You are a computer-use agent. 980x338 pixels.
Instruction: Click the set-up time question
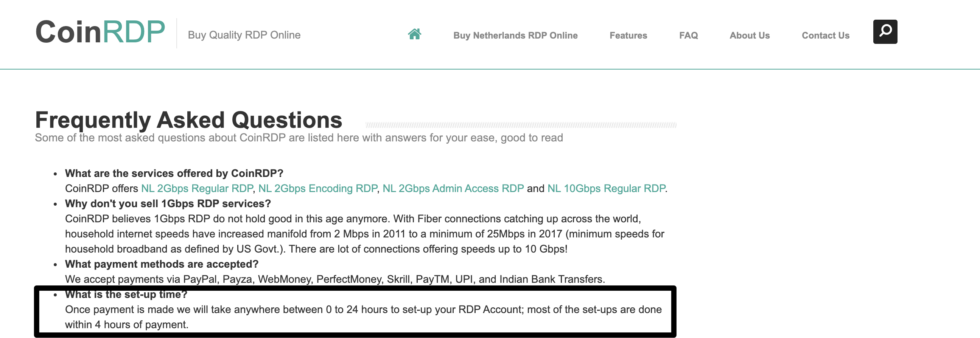coord(126,294)
